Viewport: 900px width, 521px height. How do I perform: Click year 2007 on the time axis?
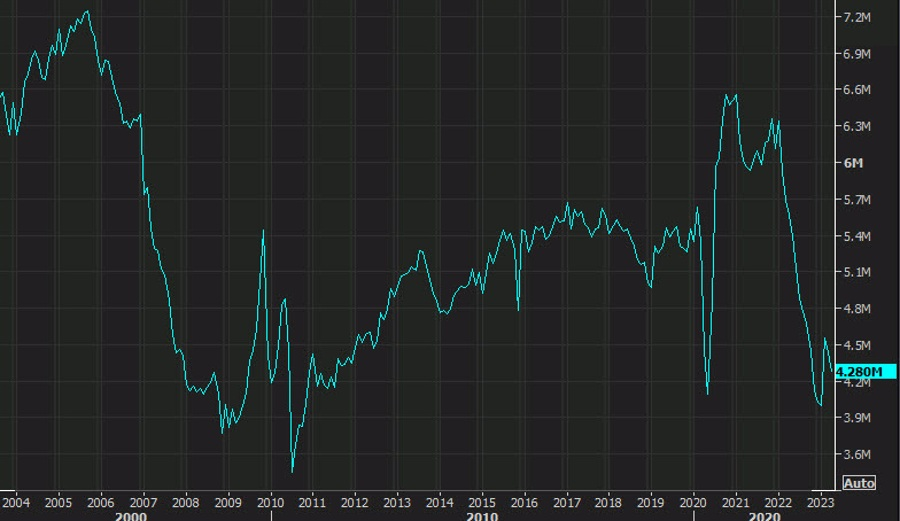point(143,502)
